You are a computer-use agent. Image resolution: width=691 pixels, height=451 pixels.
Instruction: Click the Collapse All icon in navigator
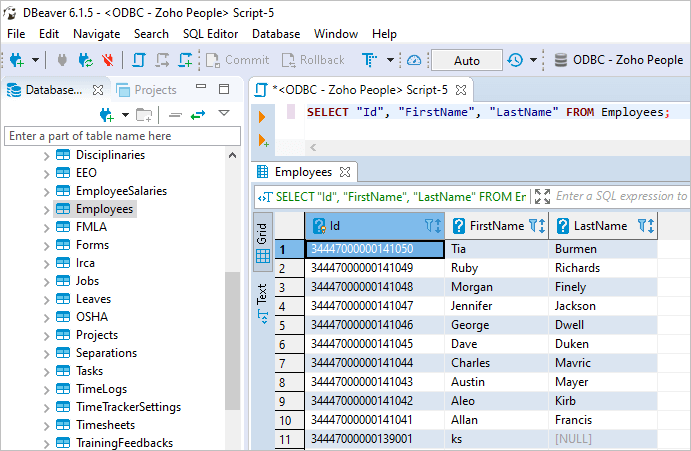[175, 115]
